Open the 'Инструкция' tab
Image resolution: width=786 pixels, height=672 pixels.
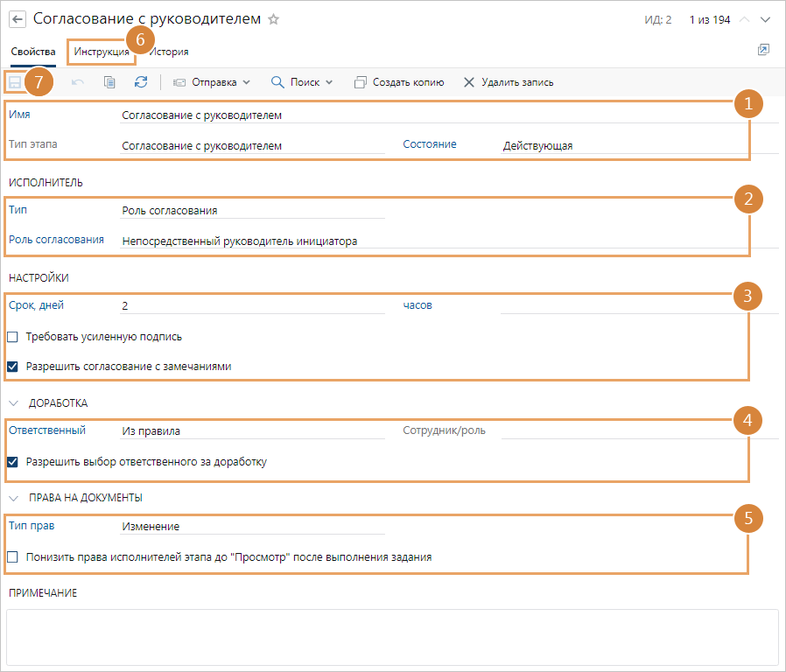(x=102, y=52)
